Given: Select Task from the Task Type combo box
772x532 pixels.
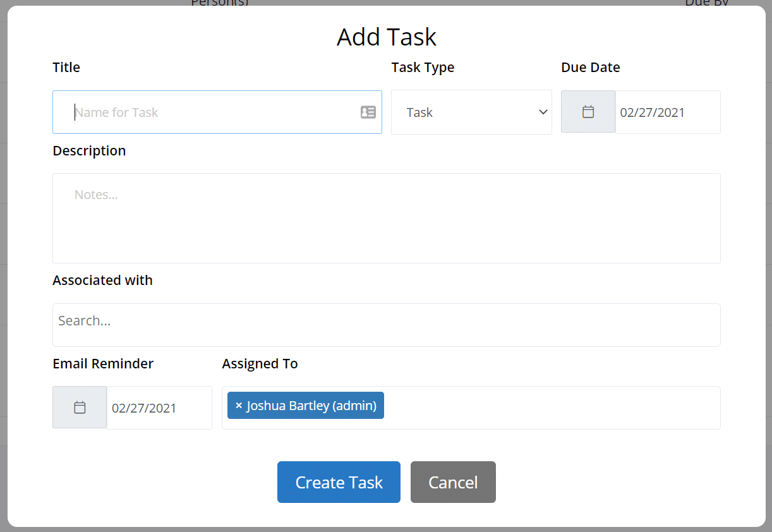Looking at the screenshot, I should pos(471,112).
